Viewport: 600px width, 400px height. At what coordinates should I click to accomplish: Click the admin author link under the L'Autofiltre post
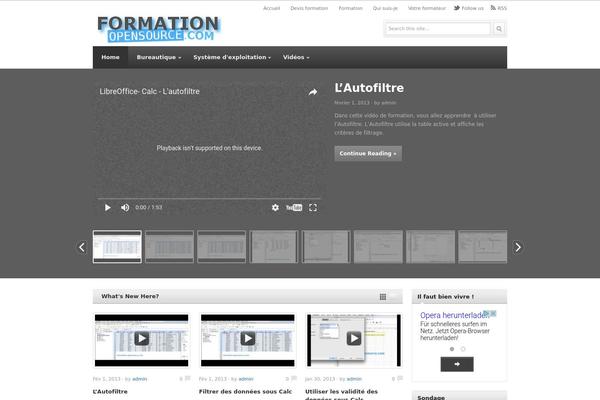(x=139, y=379)
